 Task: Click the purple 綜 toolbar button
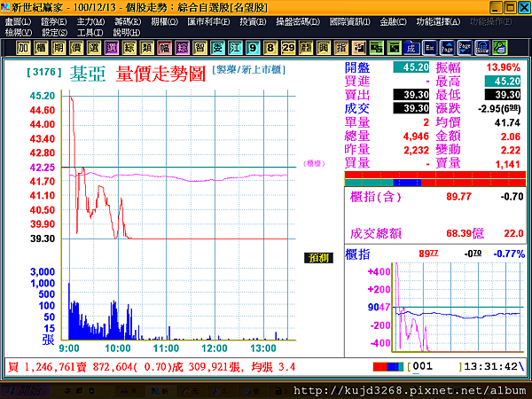182,48
